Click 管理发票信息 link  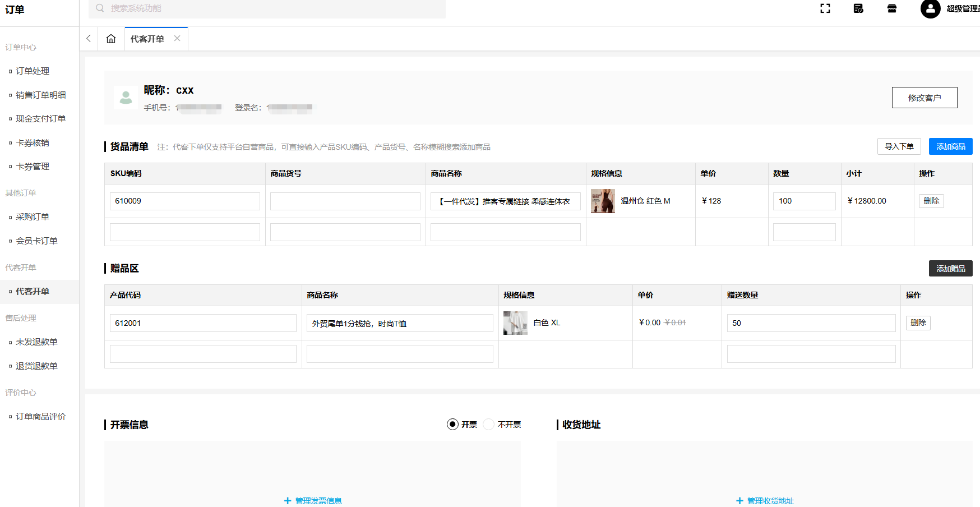(x=313, y=501)
